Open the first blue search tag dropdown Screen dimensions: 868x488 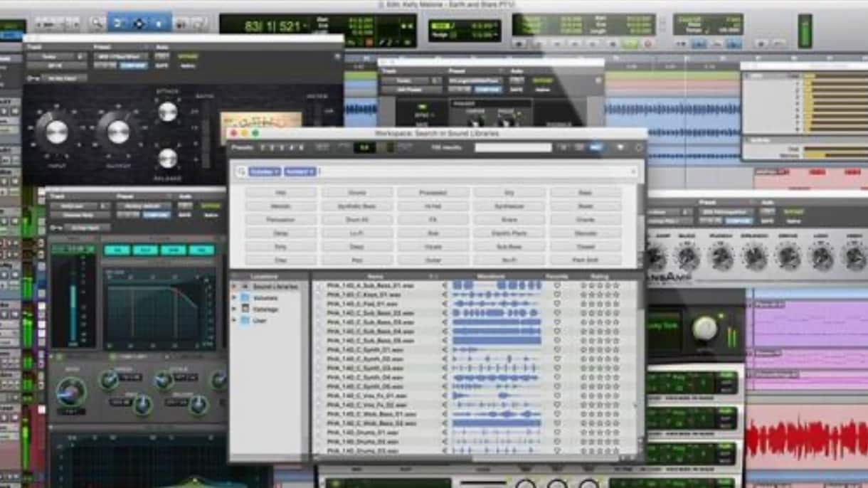coord(265,171)
